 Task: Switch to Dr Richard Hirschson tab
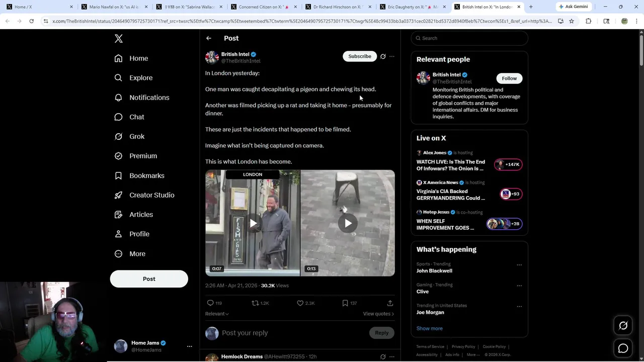click(338, 7)
